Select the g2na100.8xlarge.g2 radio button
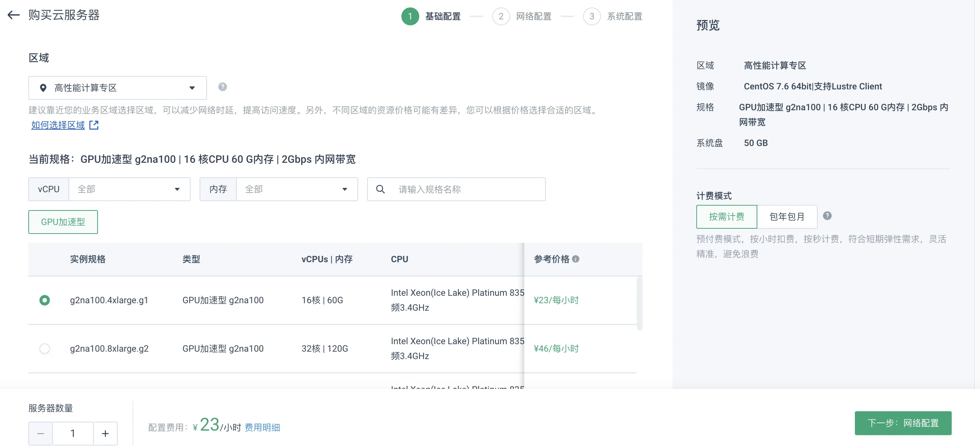Viewport: 980px width, 447px height. tap(45, 348)
